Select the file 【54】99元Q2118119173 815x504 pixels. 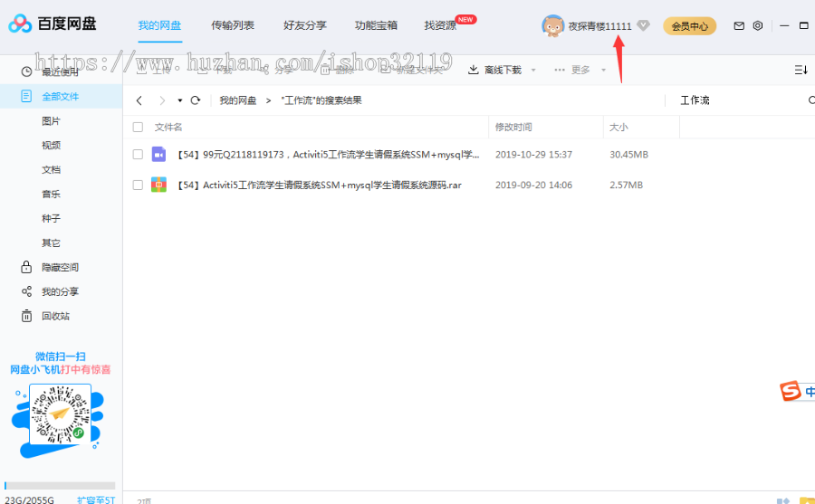pyautogui.click(x=329, y=155)
